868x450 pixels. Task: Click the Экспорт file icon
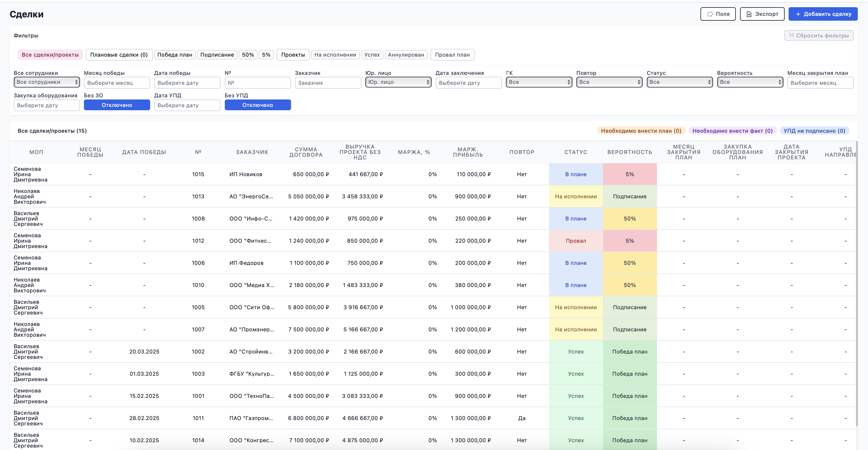click(x=749, y=14)
